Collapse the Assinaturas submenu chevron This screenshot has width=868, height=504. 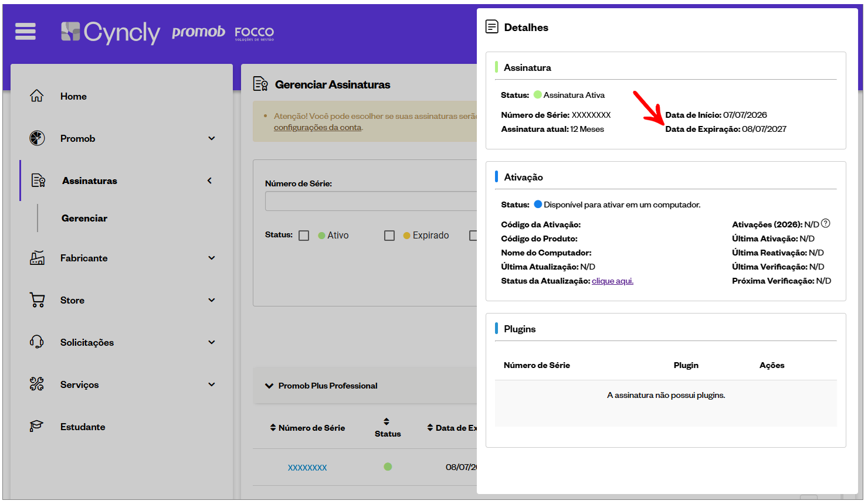(x=209, y=181)
